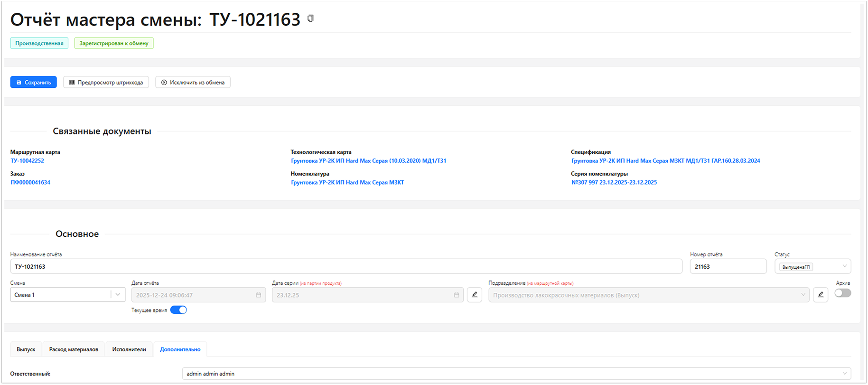This screenshot has width=868, height=385.
Task: Disable the Текущее время toggle
Action: pyautogui.click(x=178, y=310)
